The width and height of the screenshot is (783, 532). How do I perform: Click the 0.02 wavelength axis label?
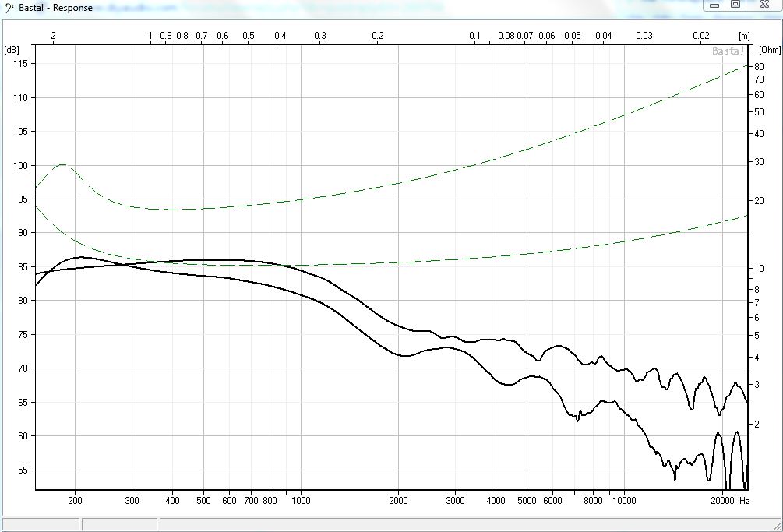[700, 35]
